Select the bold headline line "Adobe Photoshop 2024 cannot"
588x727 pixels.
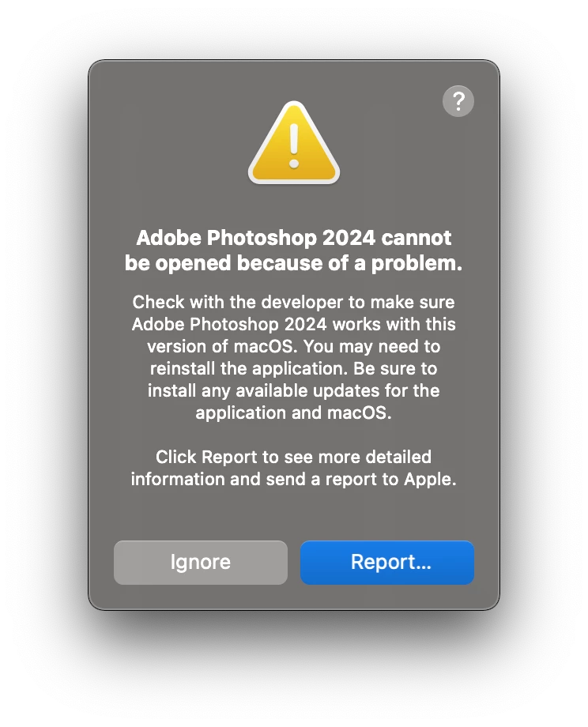[293, 238]
